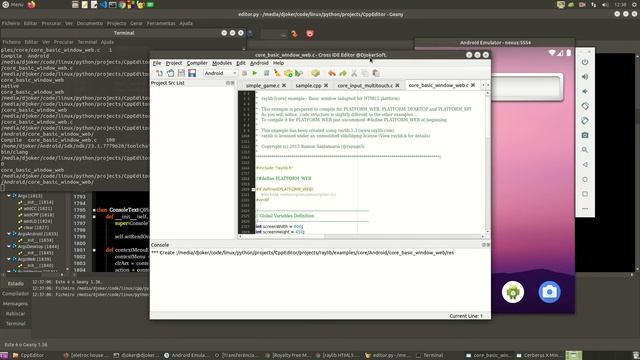Click the Cut scissors icon
The image size is (640, 360).
tap(354, 73)
